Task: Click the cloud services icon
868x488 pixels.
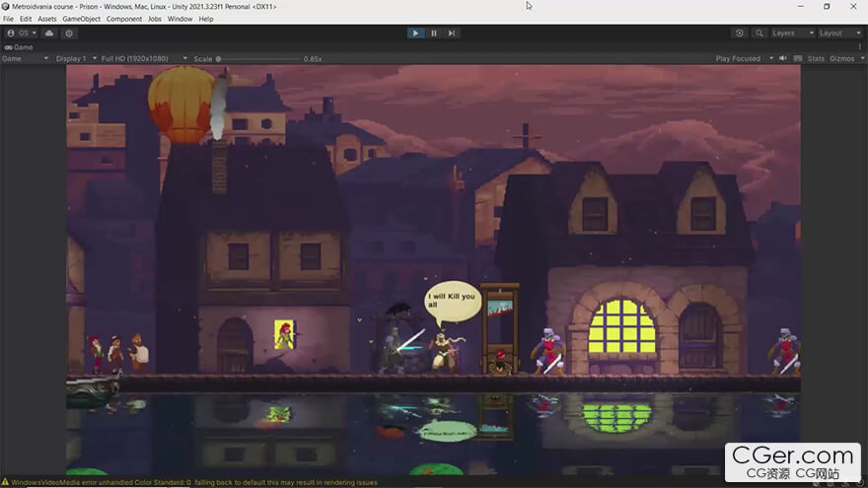Action: click(49, 34)
